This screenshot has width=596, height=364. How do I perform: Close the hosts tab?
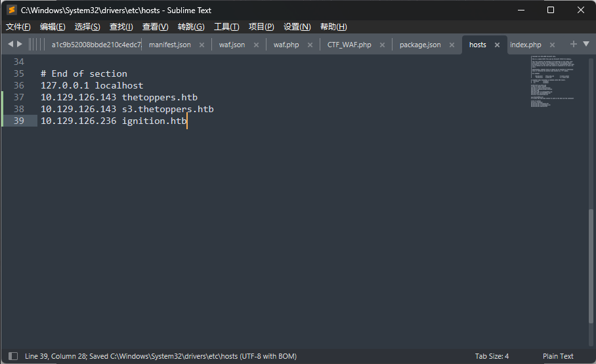tap(497, 45)
